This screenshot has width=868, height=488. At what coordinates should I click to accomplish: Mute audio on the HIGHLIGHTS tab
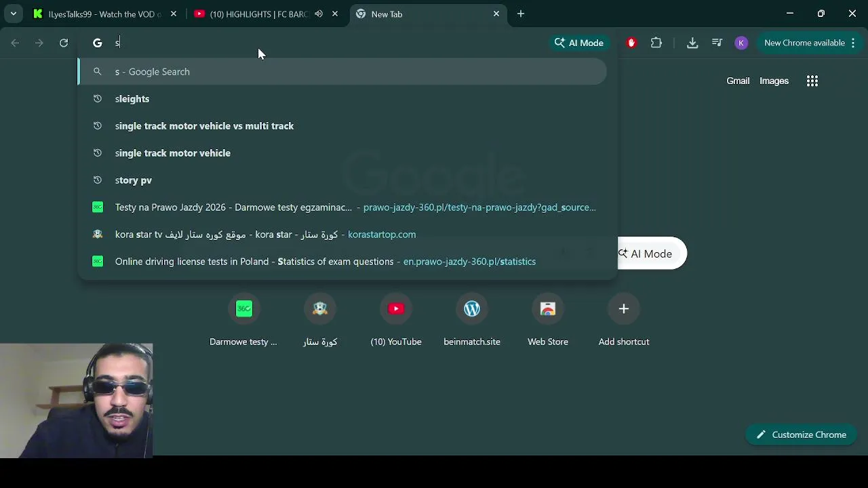319,14
